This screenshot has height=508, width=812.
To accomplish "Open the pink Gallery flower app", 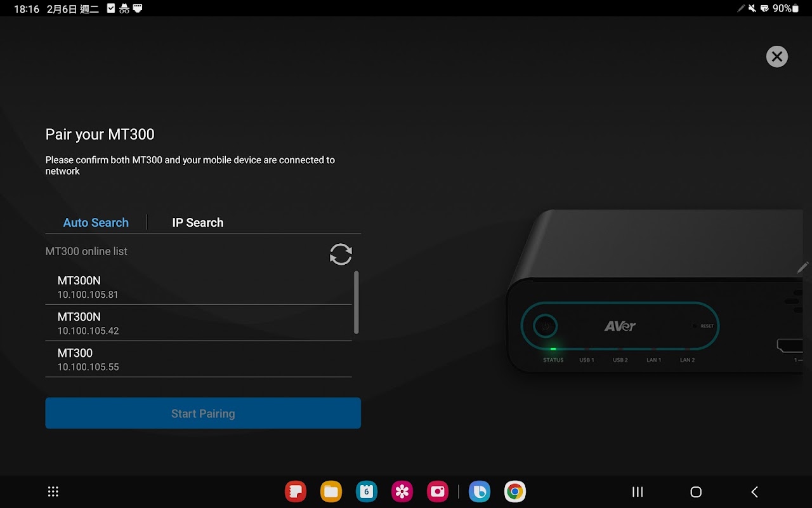I will click(x=402, y=491).
